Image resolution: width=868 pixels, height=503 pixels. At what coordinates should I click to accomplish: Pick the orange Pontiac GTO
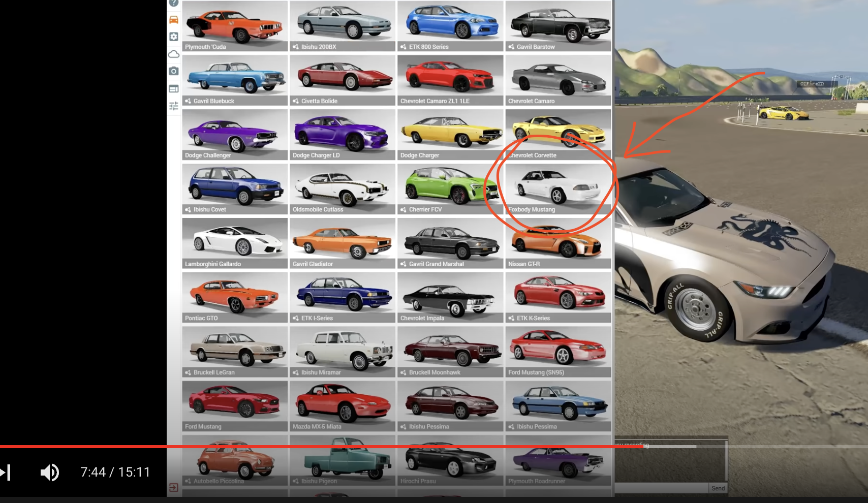coord(235,298)
